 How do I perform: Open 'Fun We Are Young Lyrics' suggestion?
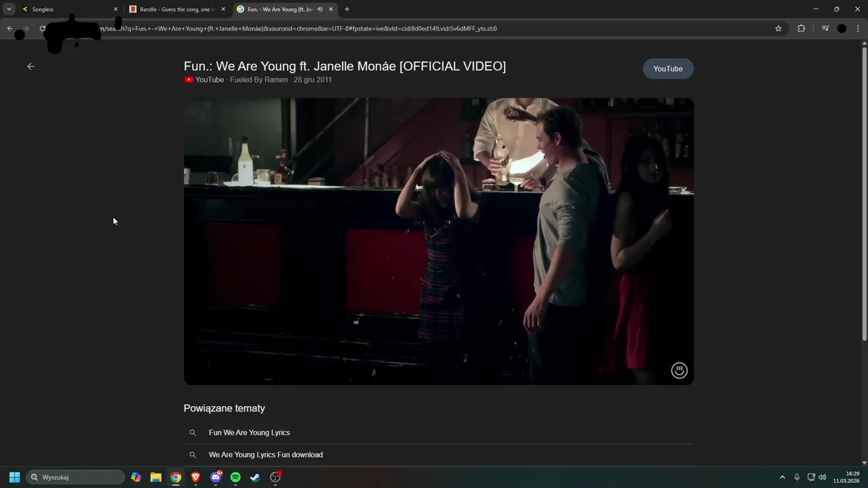439,432
